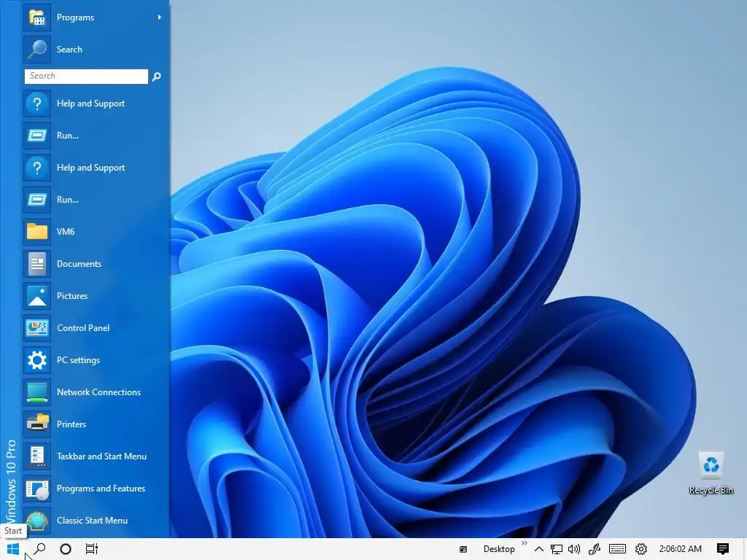
Task: Open the VM6 folder
Action: [x=96, y=231]
